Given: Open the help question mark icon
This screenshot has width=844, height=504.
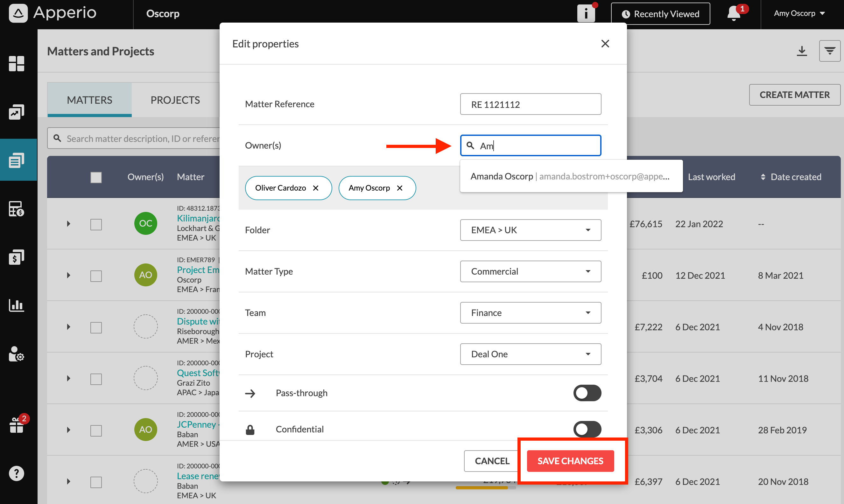Looking at the screenshot, I should pos(16,473).
